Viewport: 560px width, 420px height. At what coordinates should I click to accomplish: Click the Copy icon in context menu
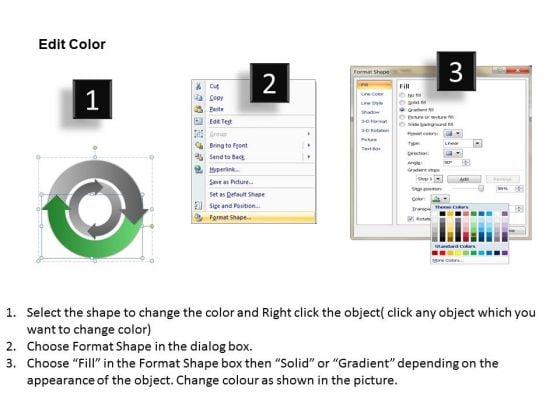coord(199,98)
